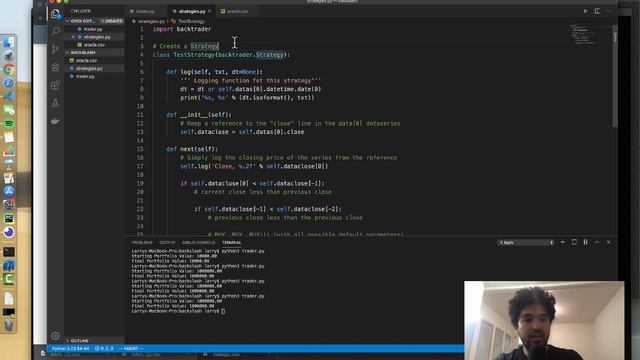Close the strategies.py editor tab
This screenshot has width=640, height=360.
[210, 11]
